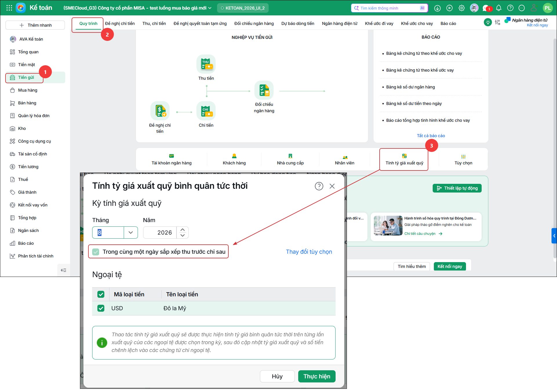
Task: Toggle 'thu trước chi sau' checkbox
Action: click(96, 252)
